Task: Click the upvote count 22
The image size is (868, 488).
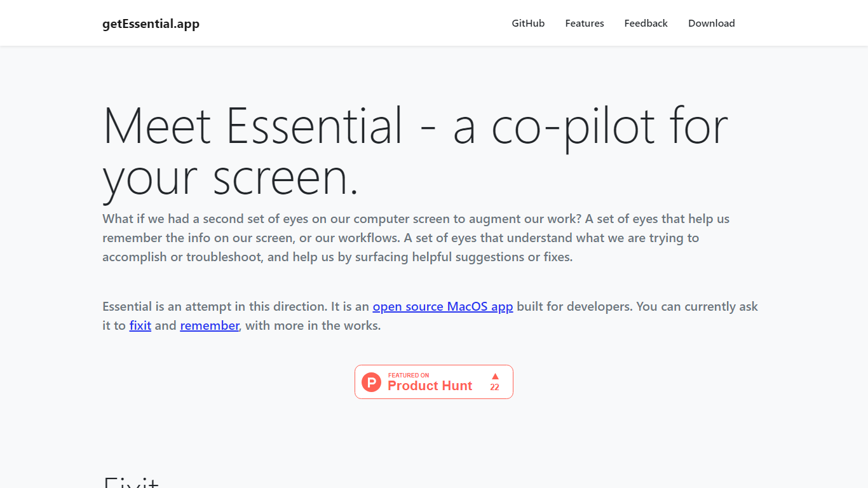Action: point(494,387)
